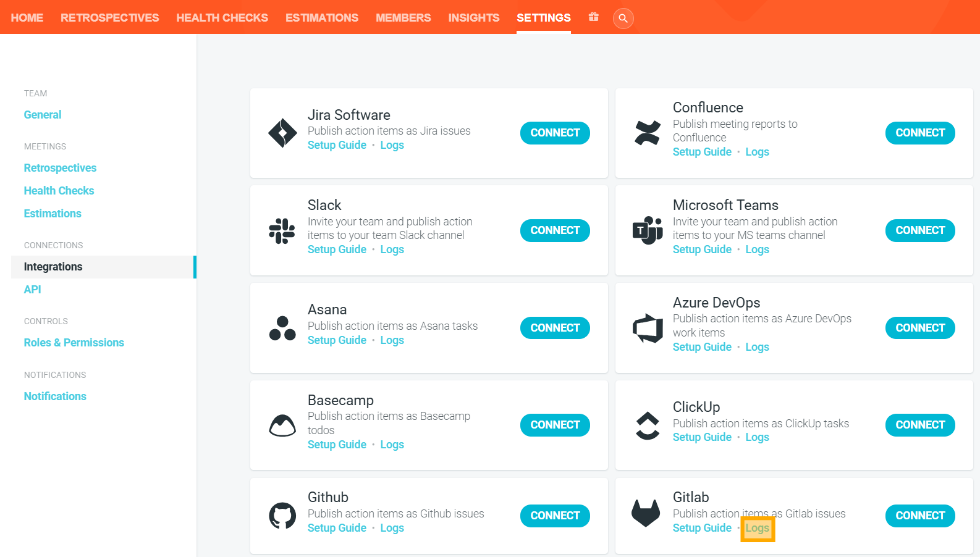Screen dimensions: 980x557
Task: View Azure DevOps Logs
Action: (x=757, y=347)
